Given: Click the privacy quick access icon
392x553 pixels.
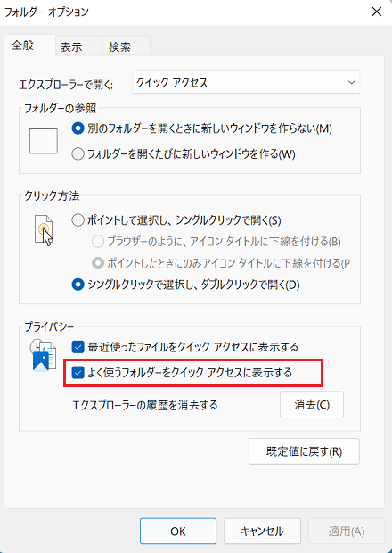Looking at the screenshot, I should (x=43, y=355).
